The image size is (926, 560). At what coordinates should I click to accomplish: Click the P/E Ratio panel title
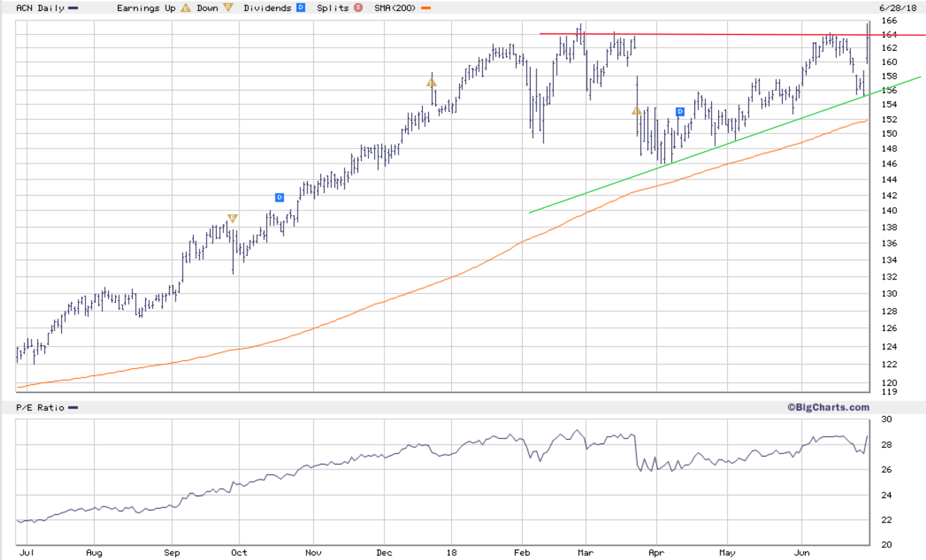pos(40,408)
